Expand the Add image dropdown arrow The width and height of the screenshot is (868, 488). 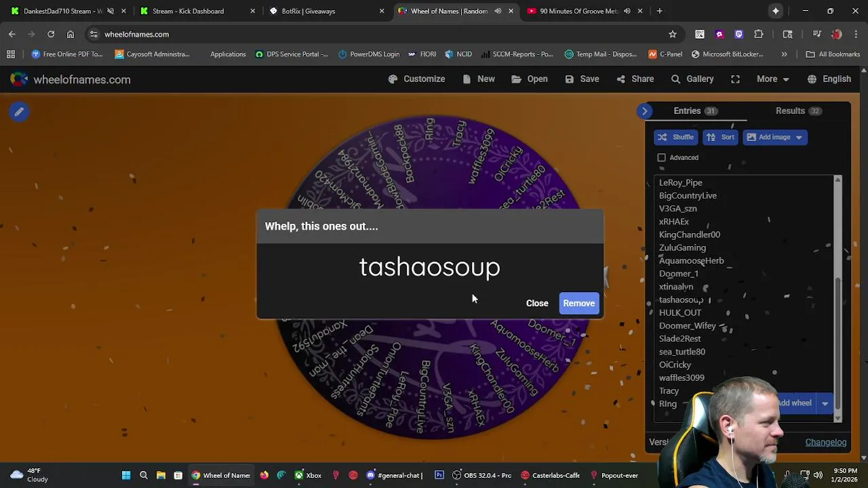pyautogui.click(x=799, y=137)
